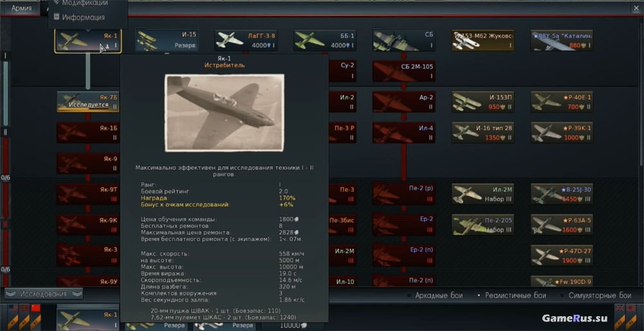644x331 pixels.
Task: Click the Як-1 crew slot at bottom
Action: [88, 319]
